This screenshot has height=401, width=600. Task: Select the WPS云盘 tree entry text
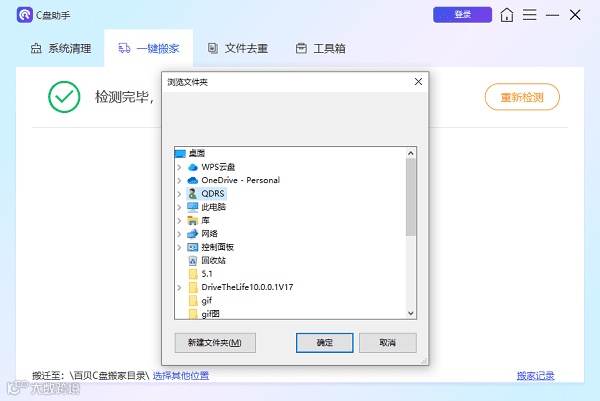[x=218, y=167]
